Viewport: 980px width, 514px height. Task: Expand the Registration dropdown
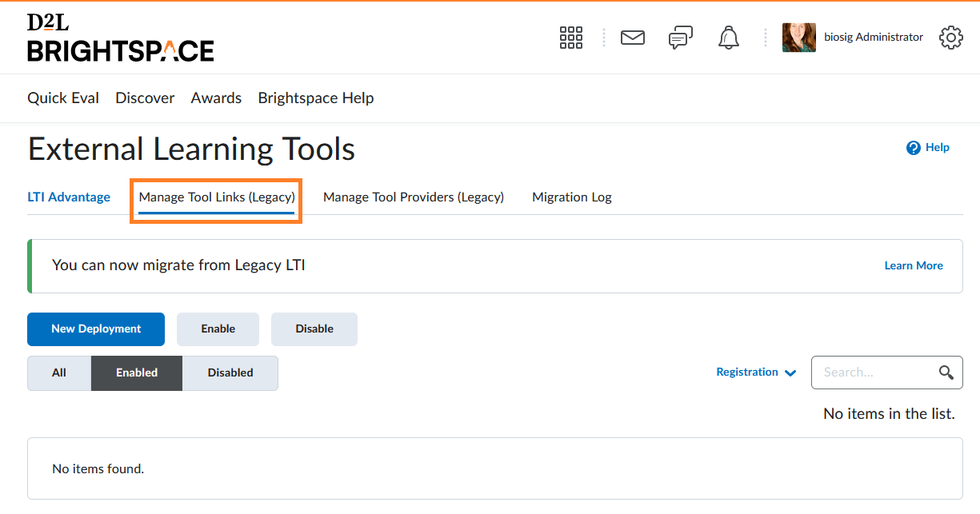pyautogui.click(x=756, y=373)
